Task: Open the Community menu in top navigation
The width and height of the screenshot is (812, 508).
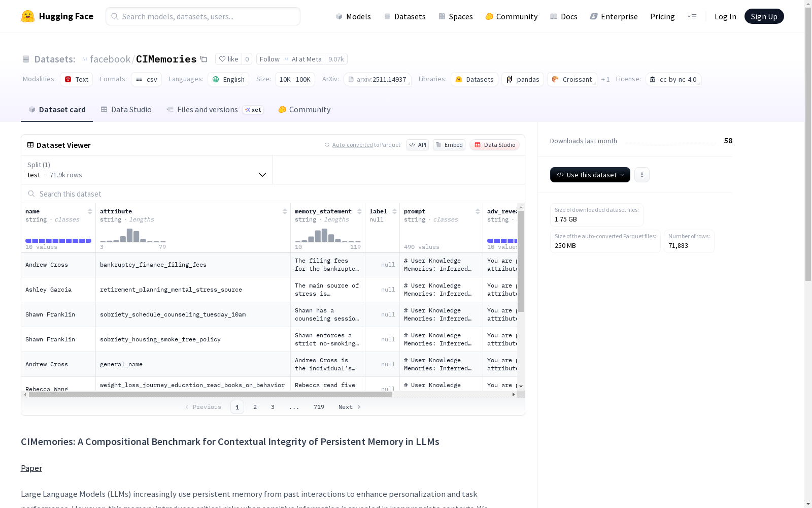Action: (511, 16)
